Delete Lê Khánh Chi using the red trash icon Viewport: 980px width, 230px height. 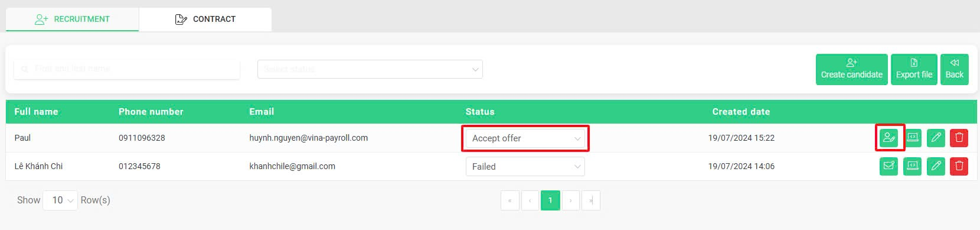[x=959, y=166]
